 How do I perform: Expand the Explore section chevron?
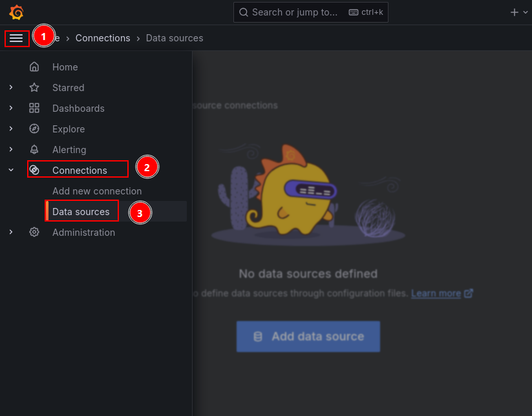click(11, 129)
